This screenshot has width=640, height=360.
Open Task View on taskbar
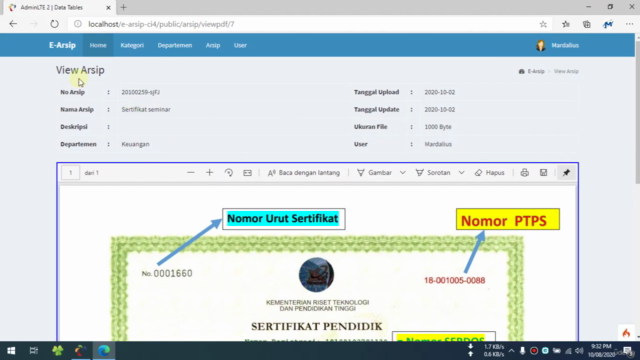(33, 351)
